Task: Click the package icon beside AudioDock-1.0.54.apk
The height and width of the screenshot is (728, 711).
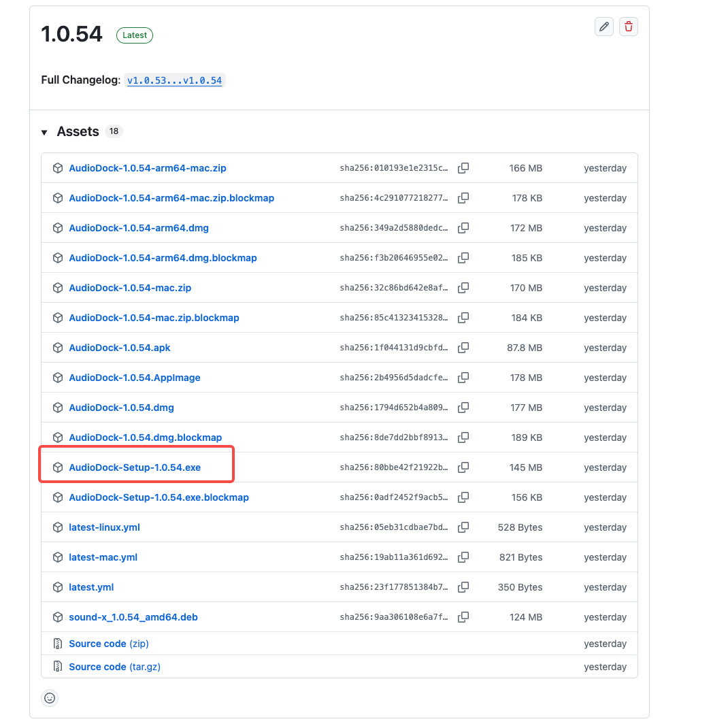Action: point(58,348)
